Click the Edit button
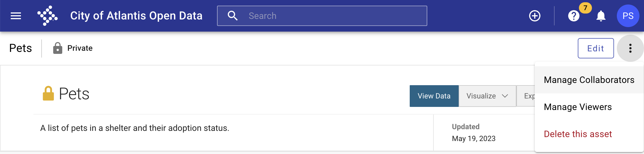Image resolution: width=644 pixels, height=154 pixels. click(x=596, y=48)
